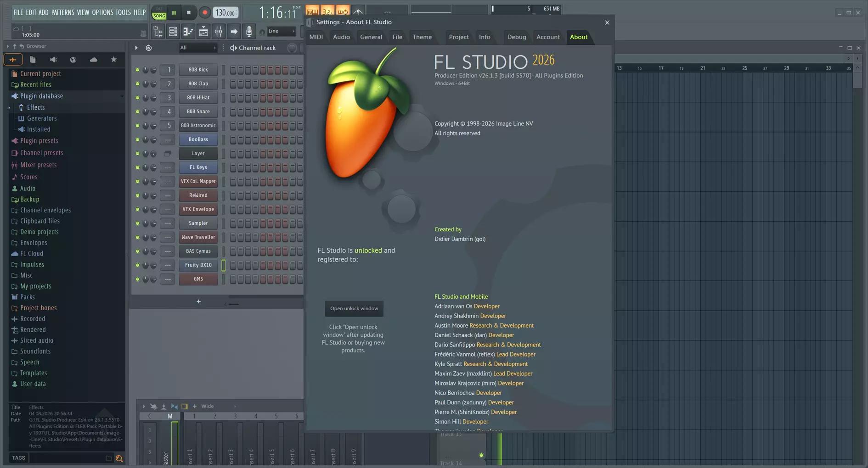Image resolution: width=868 pixels, height=468 pixels.
Task: Click the Browser search magnifier icon
Action: click(119, 458)
